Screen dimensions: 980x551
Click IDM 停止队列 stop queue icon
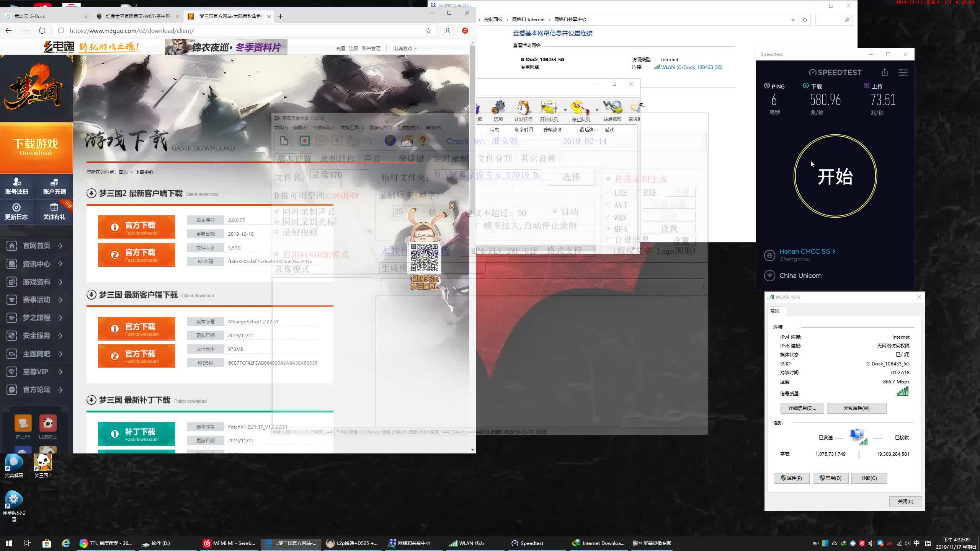581,111
